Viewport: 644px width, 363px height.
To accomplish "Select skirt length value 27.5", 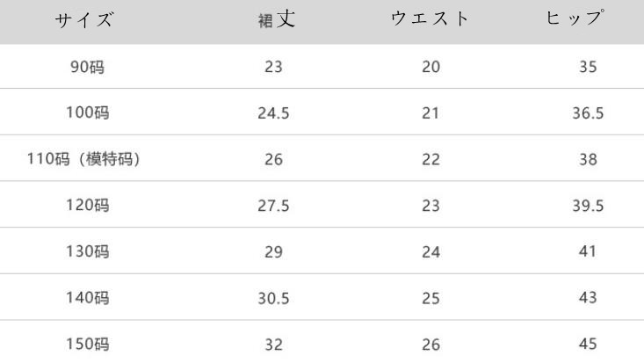I will [273, 206].
